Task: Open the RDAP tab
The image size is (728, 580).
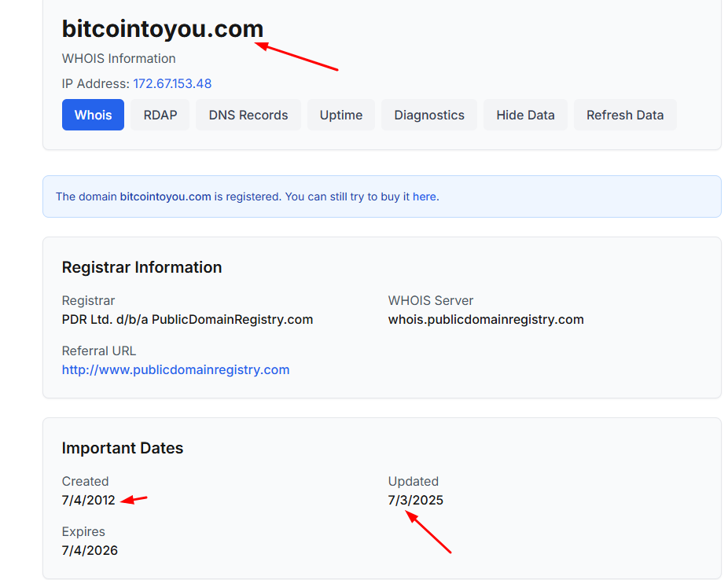Action: point(160,115)
